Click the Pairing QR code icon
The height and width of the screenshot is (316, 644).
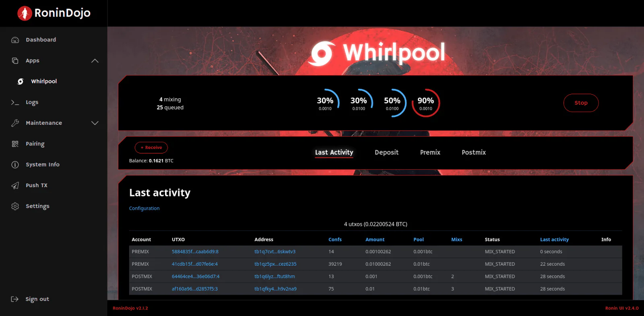pos(15,144)
